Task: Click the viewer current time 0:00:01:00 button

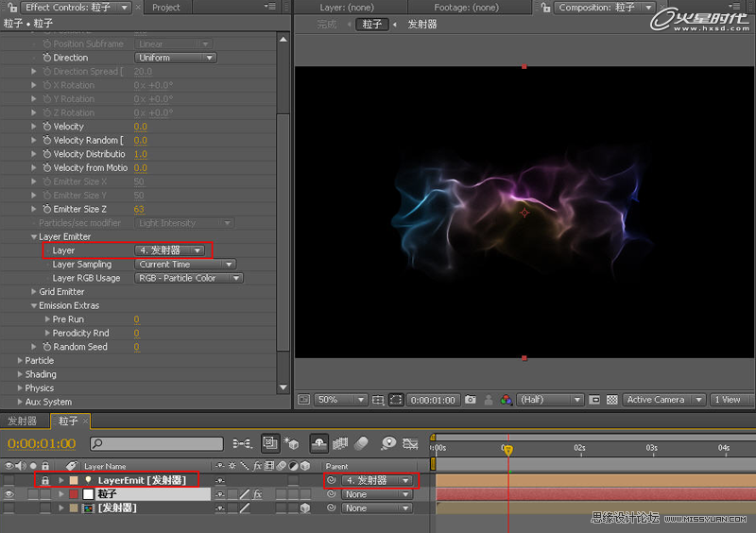Action: (433, 400)
